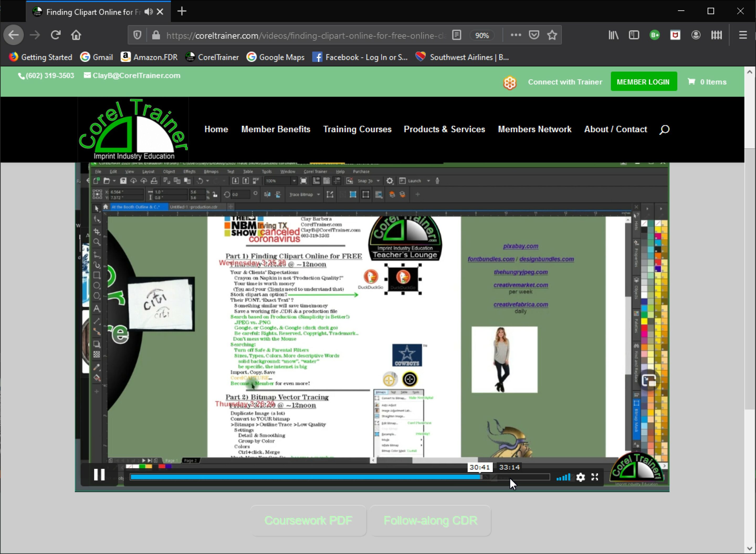Toggle the sidebar view
The width and height of the screenshot is (756, 554).
pos(634,35)
